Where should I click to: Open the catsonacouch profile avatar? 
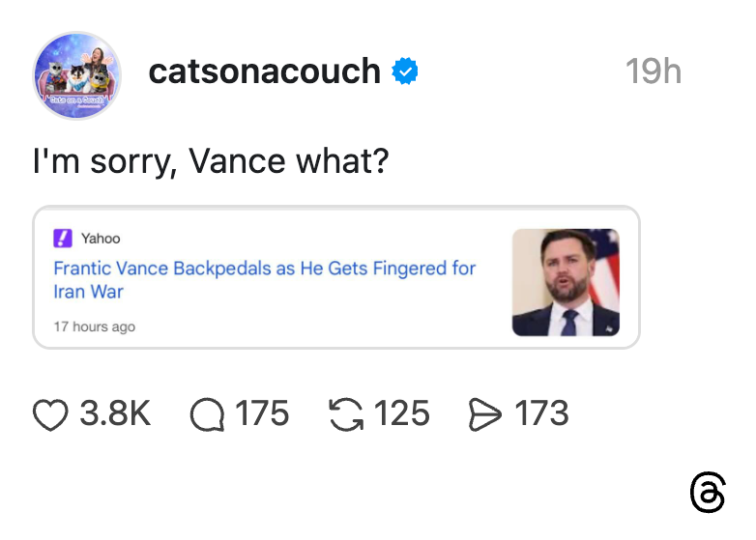pos(77,75)
